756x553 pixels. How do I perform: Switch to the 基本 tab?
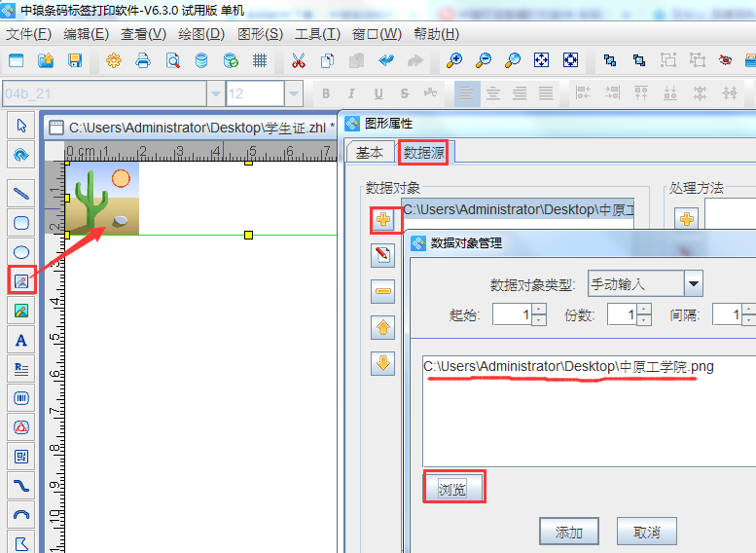click(369, 152)
